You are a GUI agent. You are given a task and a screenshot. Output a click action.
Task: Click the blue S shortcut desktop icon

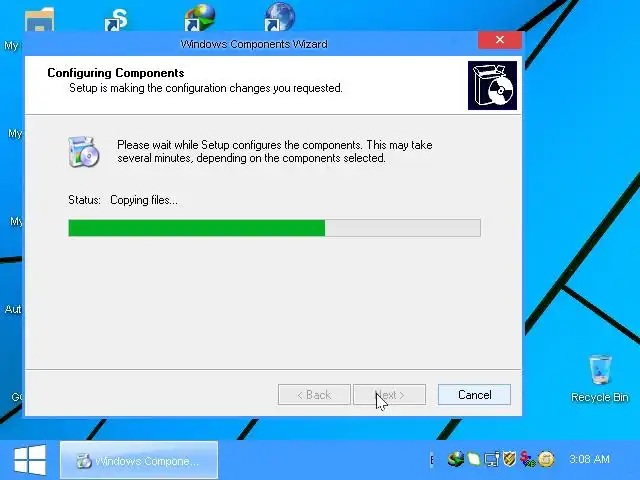116,20
